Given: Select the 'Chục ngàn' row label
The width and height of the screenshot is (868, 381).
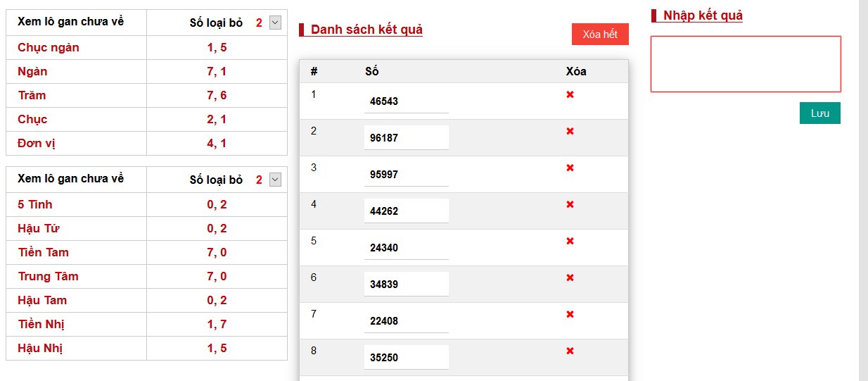Looking at the screenshot, I should tap(49, 48).
